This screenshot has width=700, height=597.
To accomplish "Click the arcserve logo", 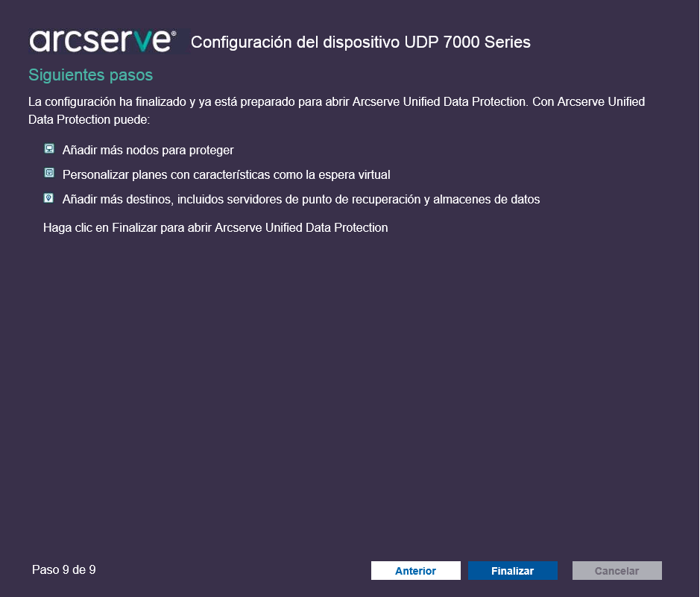I will click(103, 41).
